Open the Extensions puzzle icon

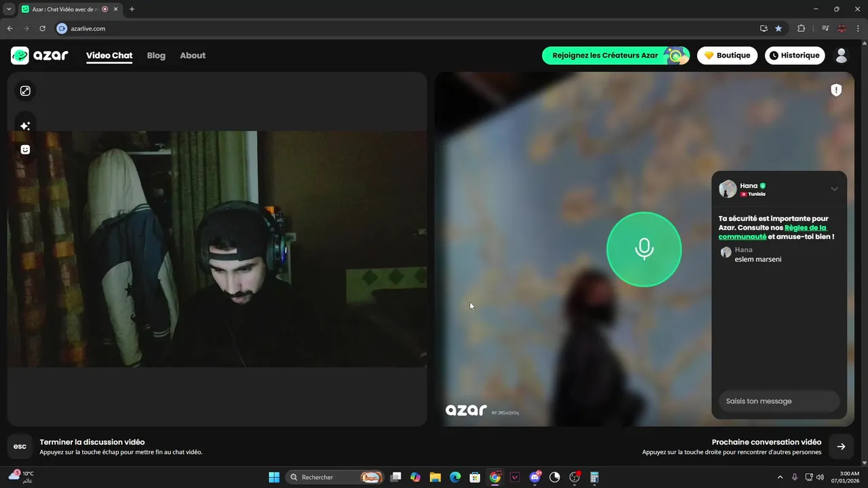(802, 28)
